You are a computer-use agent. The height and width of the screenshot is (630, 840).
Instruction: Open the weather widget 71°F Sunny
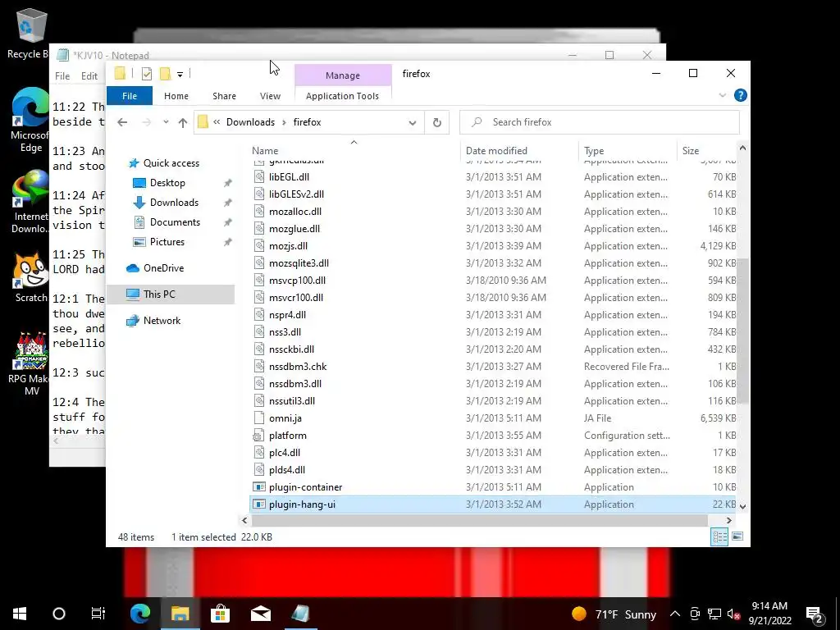click(x=614, y=614)
